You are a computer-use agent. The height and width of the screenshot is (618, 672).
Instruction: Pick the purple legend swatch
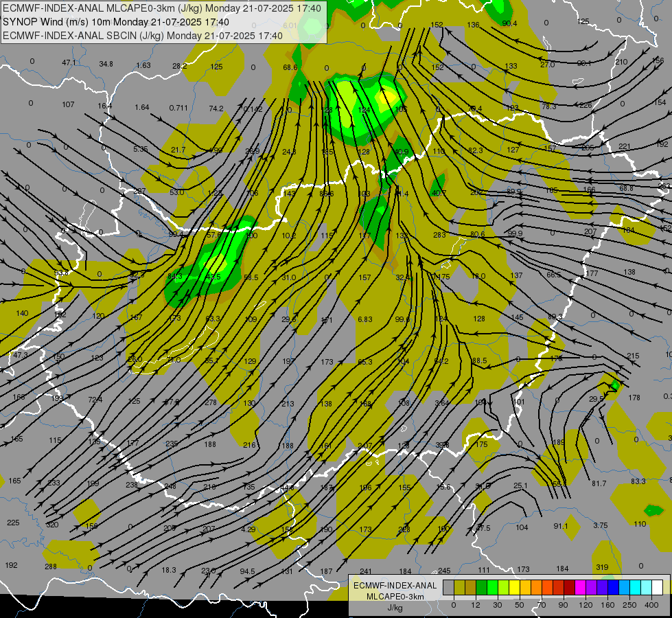tap(592, 587)
